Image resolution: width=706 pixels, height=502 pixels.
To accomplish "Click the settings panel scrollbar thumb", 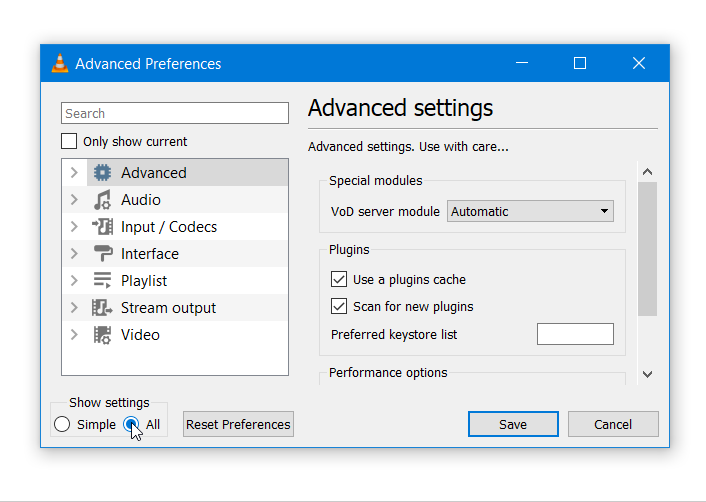I will (x=647, y=249).
